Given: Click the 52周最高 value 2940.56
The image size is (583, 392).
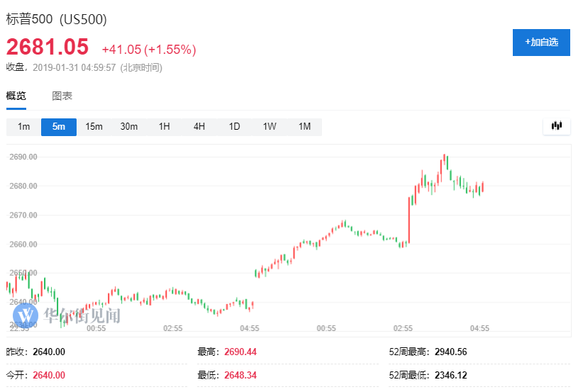Looking at the screenshot, I should (450, 352).
